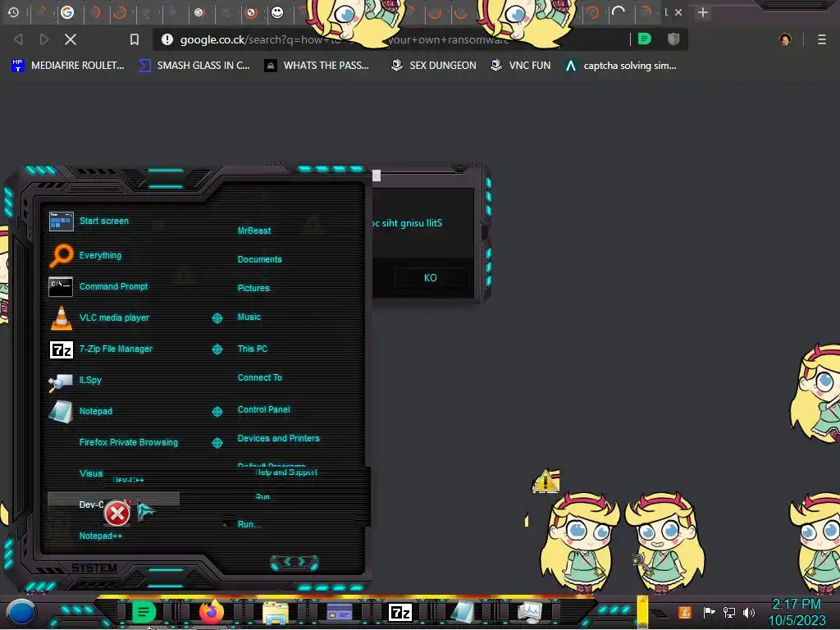
Task: Open the MrBeast user folder
Action: coord(254,231)
